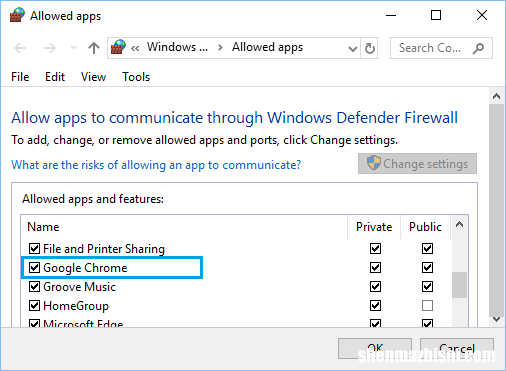Refresh the Allowed apps page
Viewport: 506px width, 371px height.
(x=369, y=49)
